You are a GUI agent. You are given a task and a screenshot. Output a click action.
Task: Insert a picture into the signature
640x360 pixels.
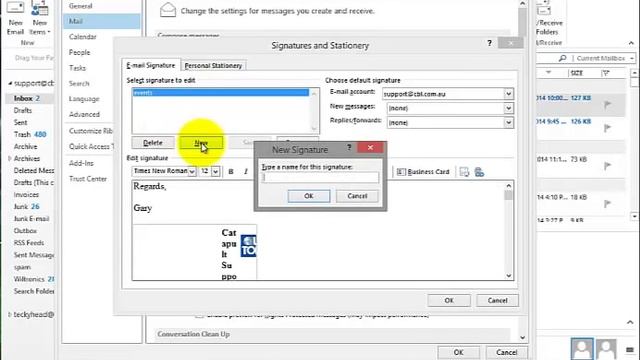coord(464,172)
